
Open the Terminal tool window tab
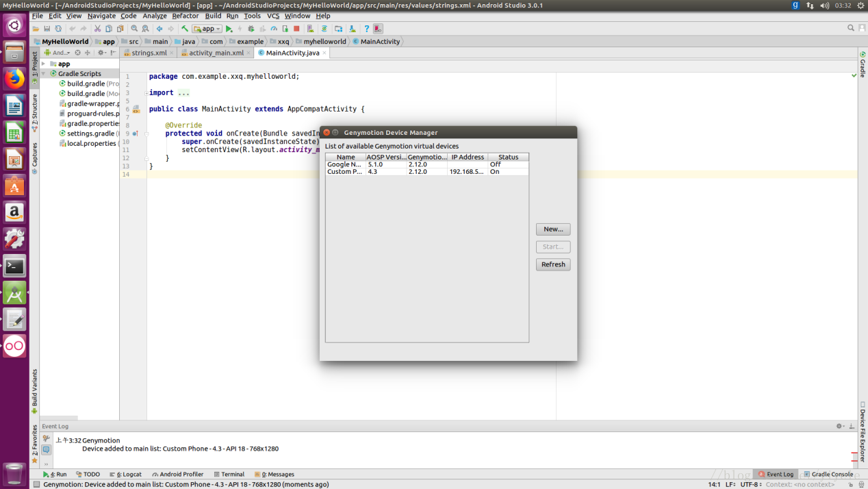[228, 474]
